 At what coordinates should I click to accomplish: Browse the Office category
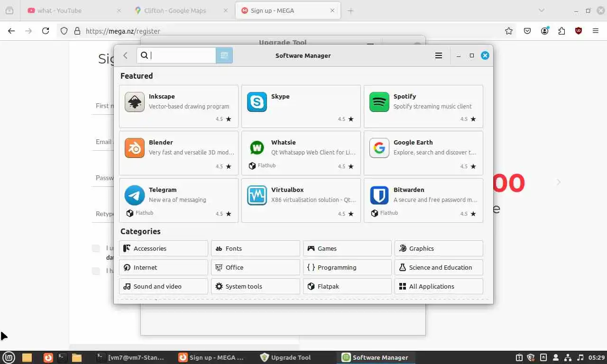coord(255,267)
